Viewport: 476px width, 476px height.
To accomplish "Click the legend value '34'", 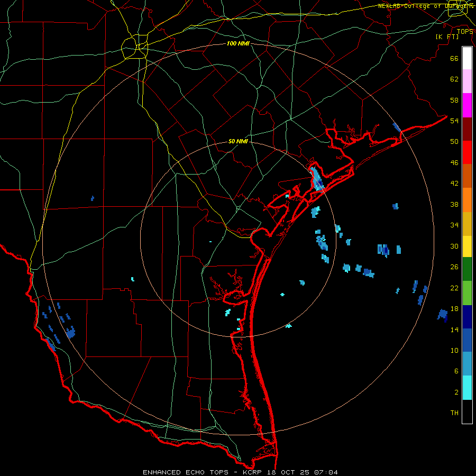I will click(x=454, y=225).
